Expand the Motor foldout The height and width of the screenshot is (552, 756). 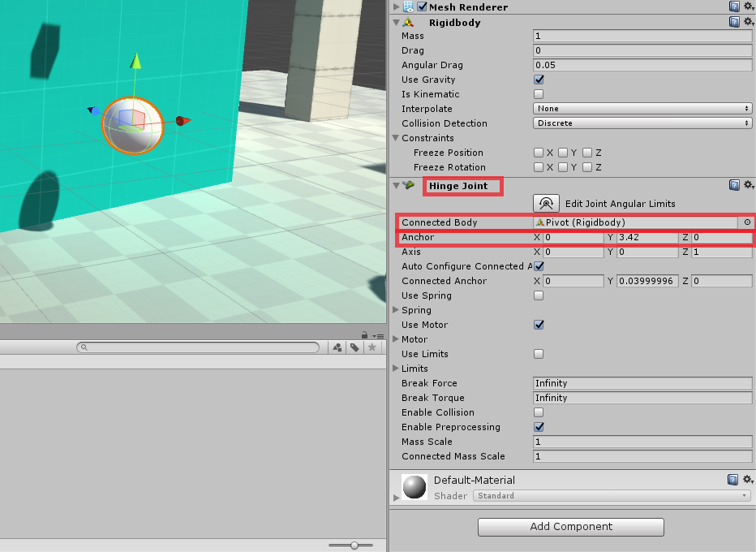(x=396, y=339)
